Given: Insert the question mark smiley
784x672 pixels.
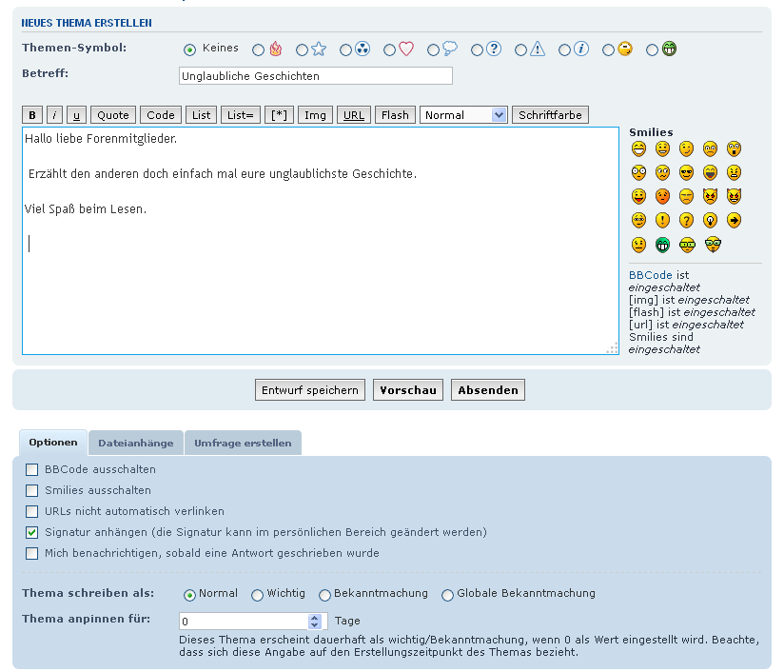Looking at the screenshot, I should click(x=686, y=221).
